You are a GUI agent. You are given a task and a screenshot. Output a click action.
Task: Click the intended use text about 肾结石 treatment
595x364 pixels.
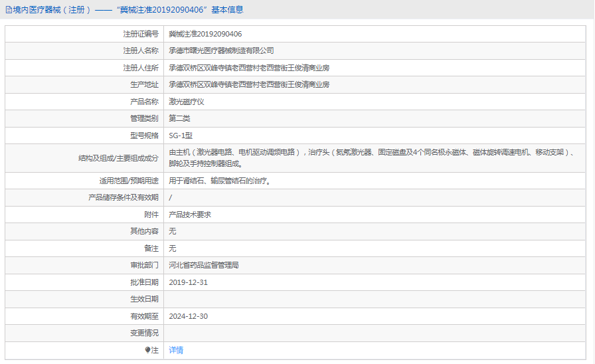[219, 181]
